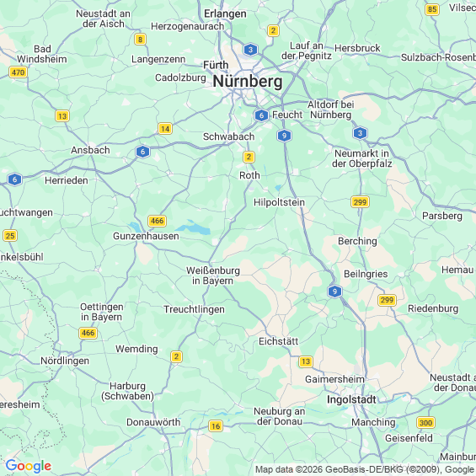Image resolution: width=476 pixels, height=476 pixels.
Task: Click the Ingolstadt city label
Action: point(351,399)
